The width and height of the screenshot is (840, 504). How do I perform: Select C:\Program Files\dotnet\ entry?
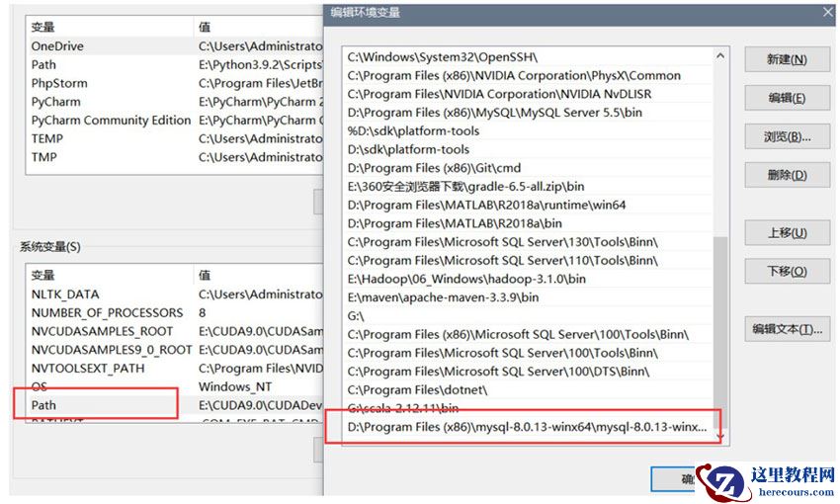(529, 390)
